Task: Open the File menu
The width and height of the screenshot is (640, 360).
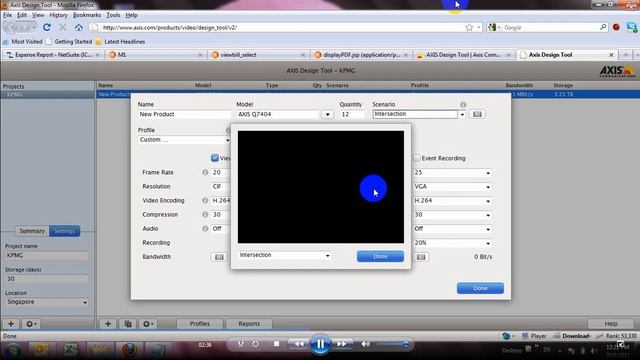Action: pyautogui.click(x=7, y=15)
